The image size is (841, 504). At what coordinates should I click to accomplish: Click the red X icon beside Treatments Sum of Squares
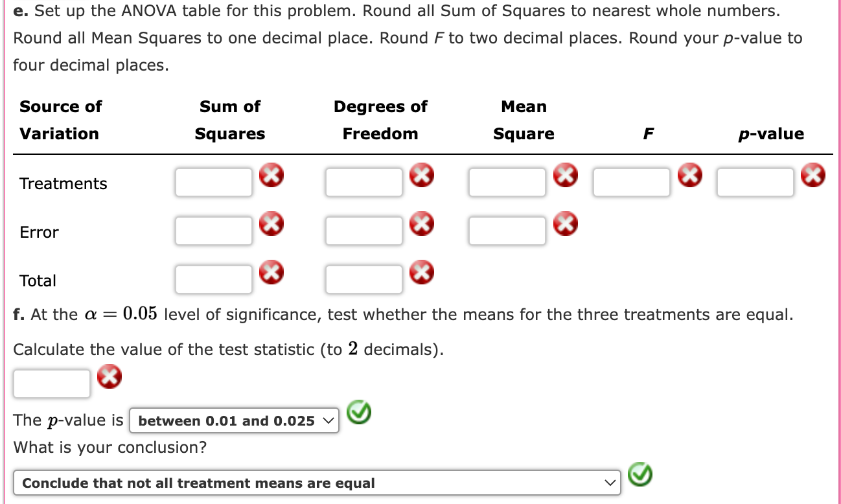tap(271, 174)
